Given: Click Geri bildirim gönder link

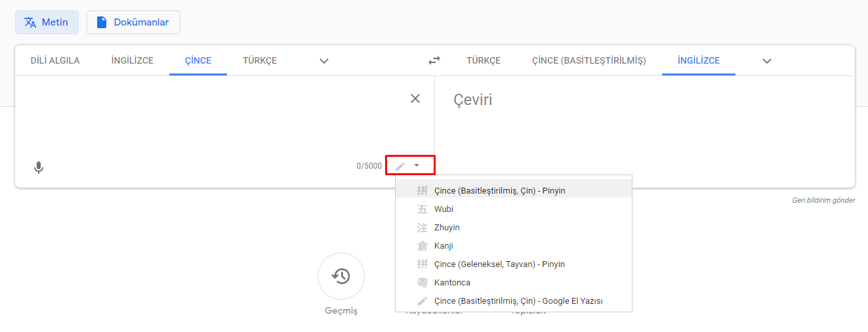Looking at the screenshot, I should coord(823,200).
